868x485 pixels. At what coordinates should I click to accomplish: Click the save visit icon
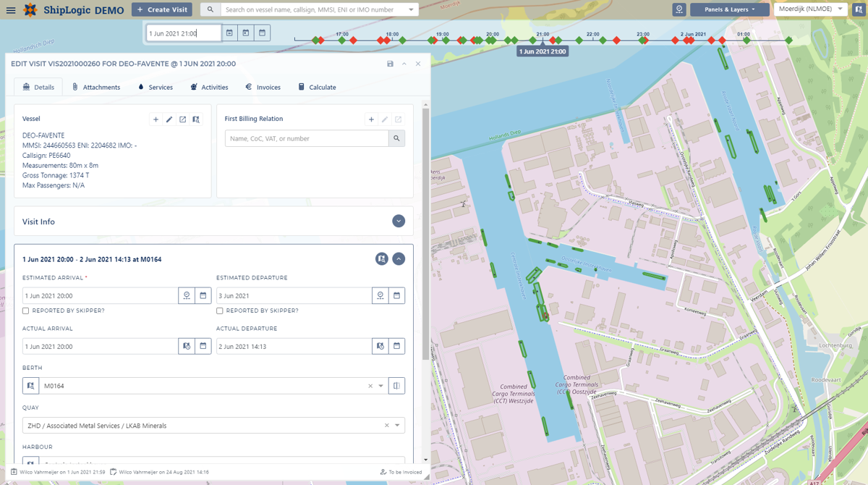pos(391,64)
